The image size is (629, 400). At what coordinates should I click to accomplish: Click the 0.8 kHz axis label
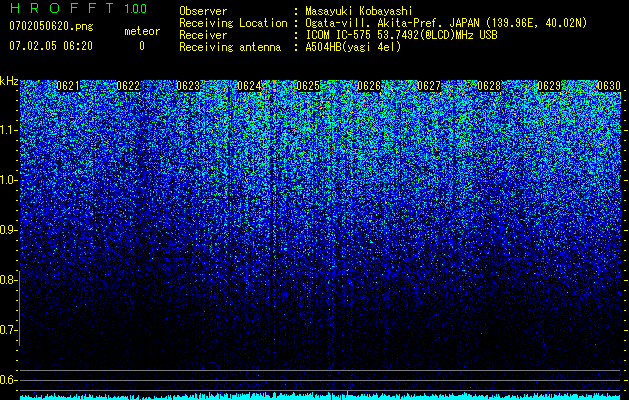tap(8, 280)
